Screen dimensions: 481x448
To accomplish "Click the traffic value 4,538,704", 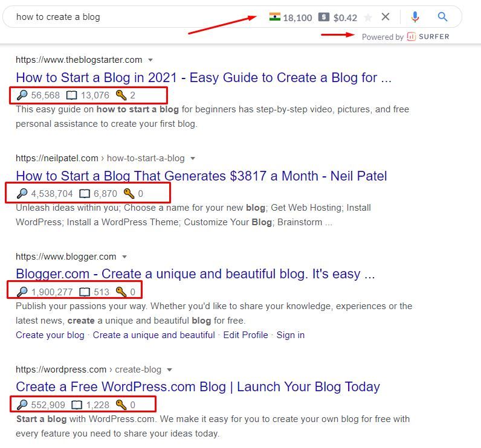I will click(x=52, y=194).
